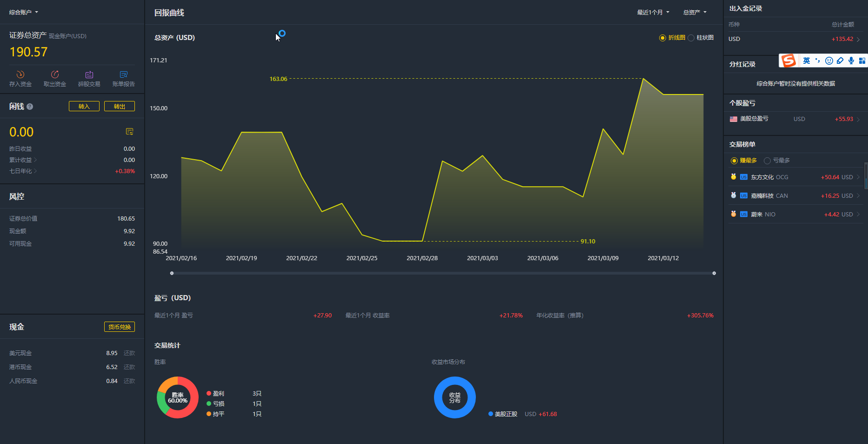The width and height of the screenshot is (868, 444).
Task: Click the 分红记录 section heading
Action: pos(742,64)
